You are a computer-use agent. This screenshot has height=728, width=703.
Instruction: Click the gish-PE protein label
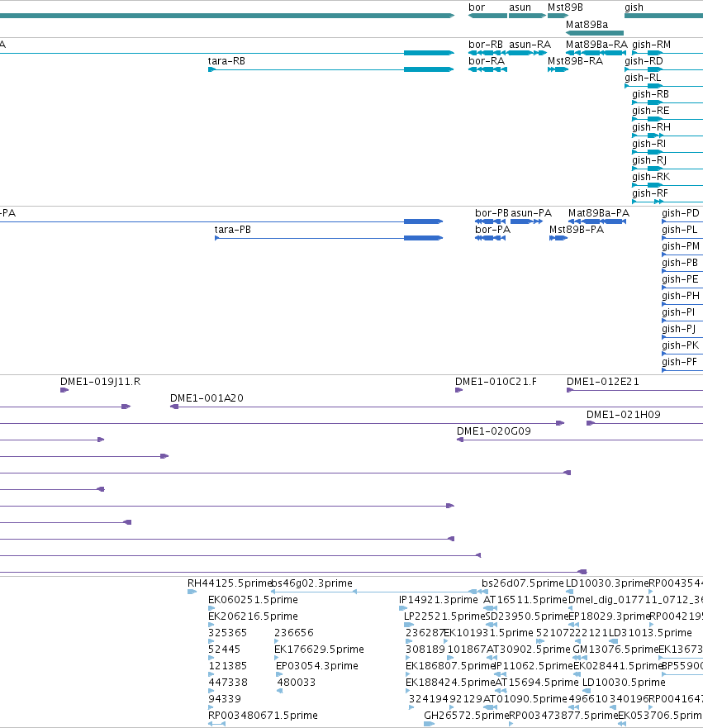pos(680,279)
